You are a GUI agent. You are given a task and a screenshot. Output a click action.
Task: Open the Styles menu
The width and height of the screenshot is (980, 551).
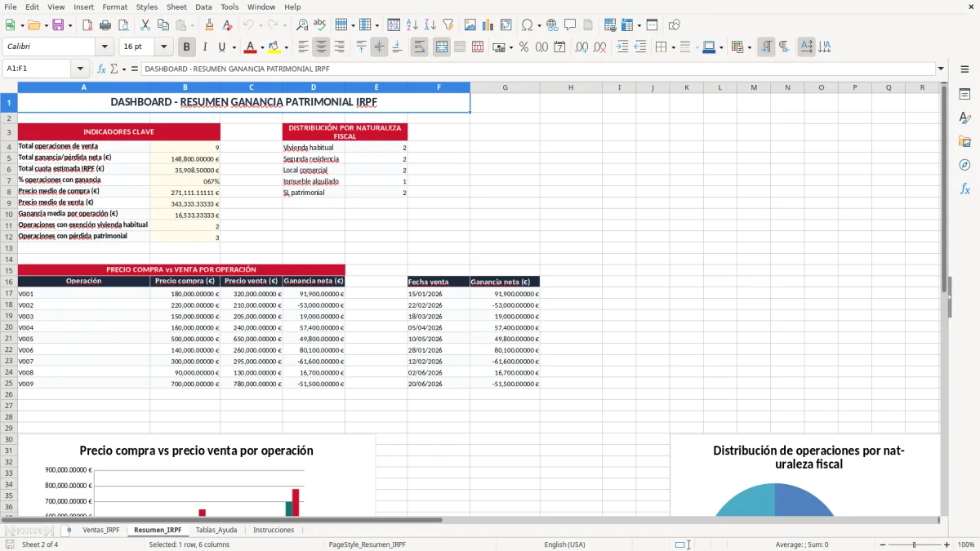point(147,7)
